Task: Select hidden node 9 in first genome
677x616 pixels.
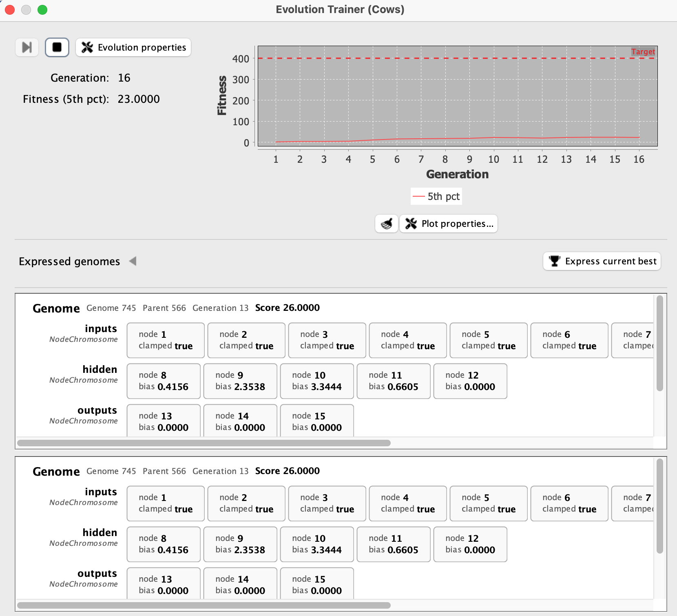Action: pos(240,381)
